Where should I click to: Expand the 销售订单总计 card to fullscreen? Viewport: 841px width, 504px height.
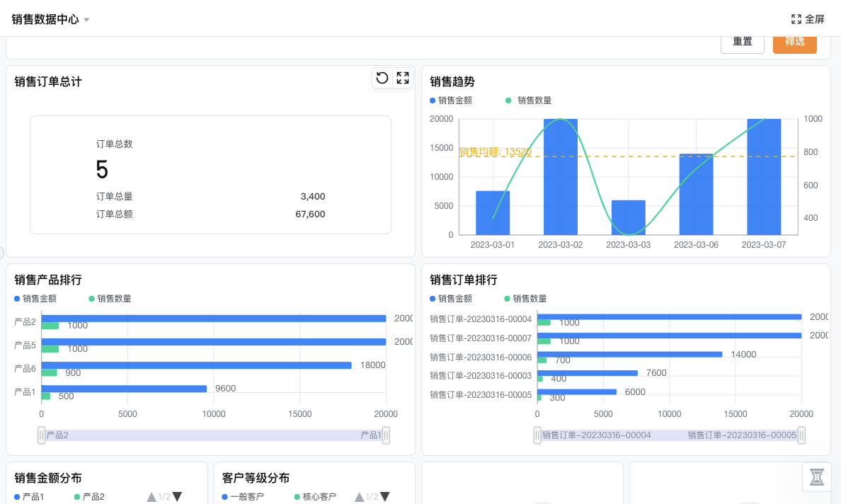click(403, 79)
